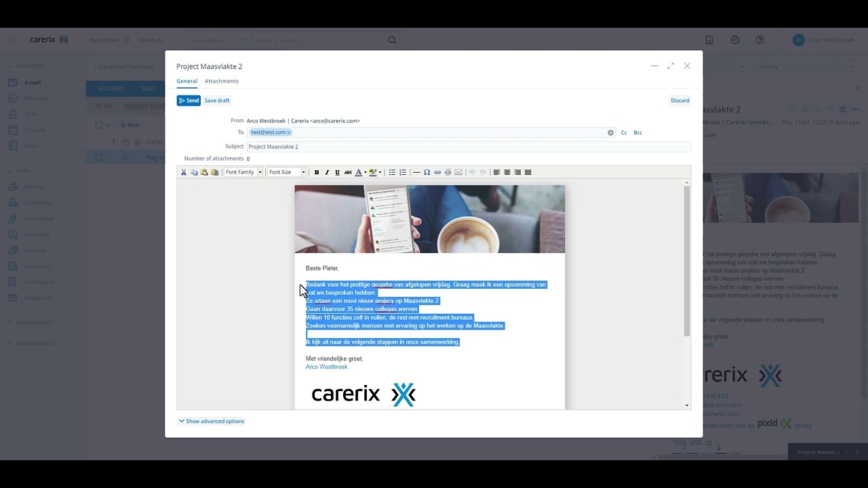Click the search magnifier icon
Image resolution: width=868 pixels, height=488 pixels.
pyautogui.click(x=392, y=40)
